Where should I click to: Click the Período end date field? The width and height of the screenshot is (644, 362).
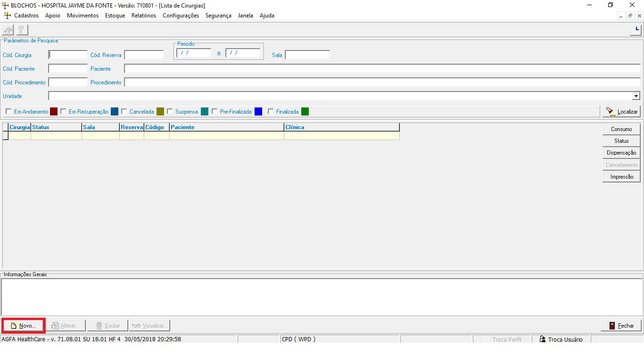point(243,53)
